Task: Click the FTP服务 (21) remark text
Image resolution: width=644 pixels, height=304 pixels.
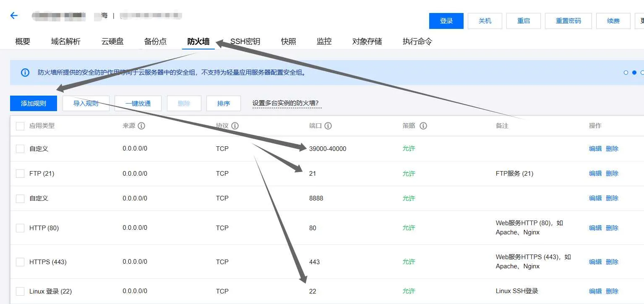Action: [514, 174]
